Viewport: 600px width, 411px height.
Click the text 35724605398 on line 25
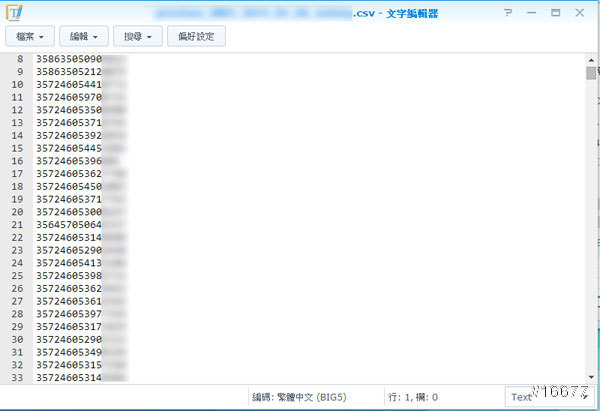(69, 276)
